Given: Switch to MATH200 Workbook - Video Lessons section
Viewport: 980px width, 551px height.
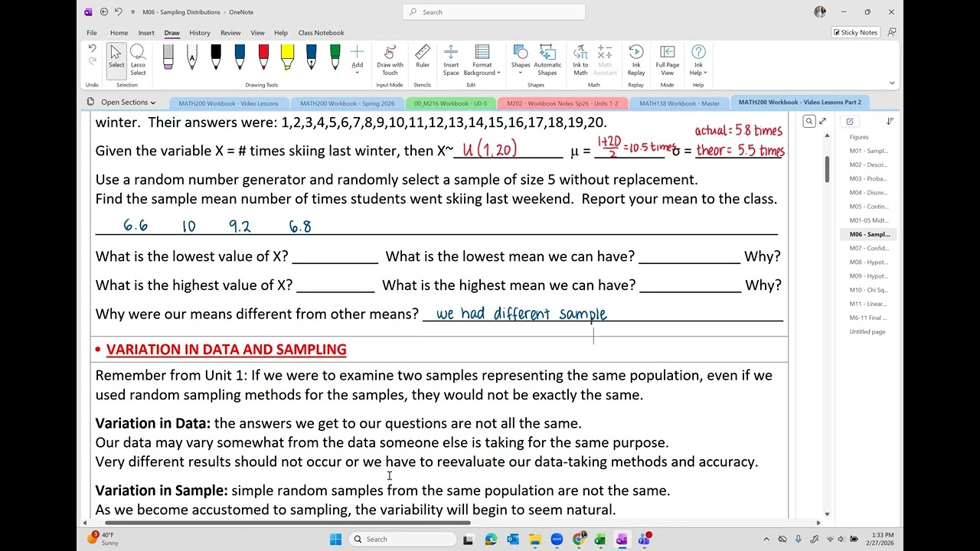Looking at the screenshot, I should tap(228, 103).
